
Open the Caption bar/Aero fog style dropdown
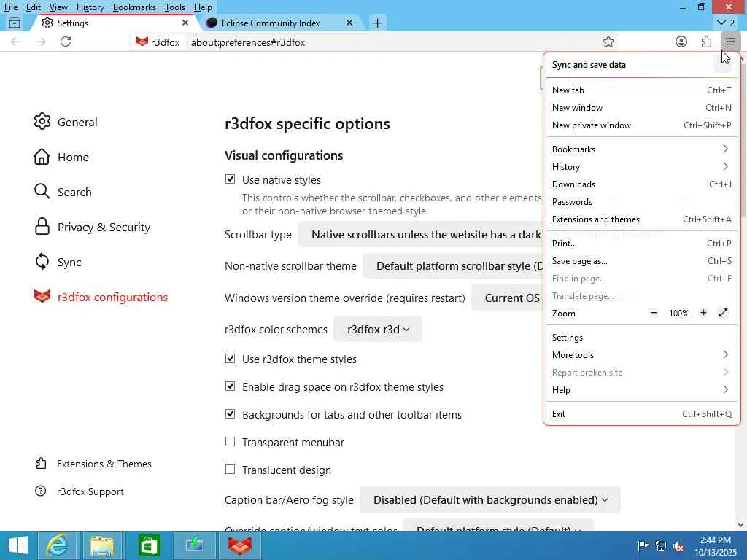coord(490,499)
